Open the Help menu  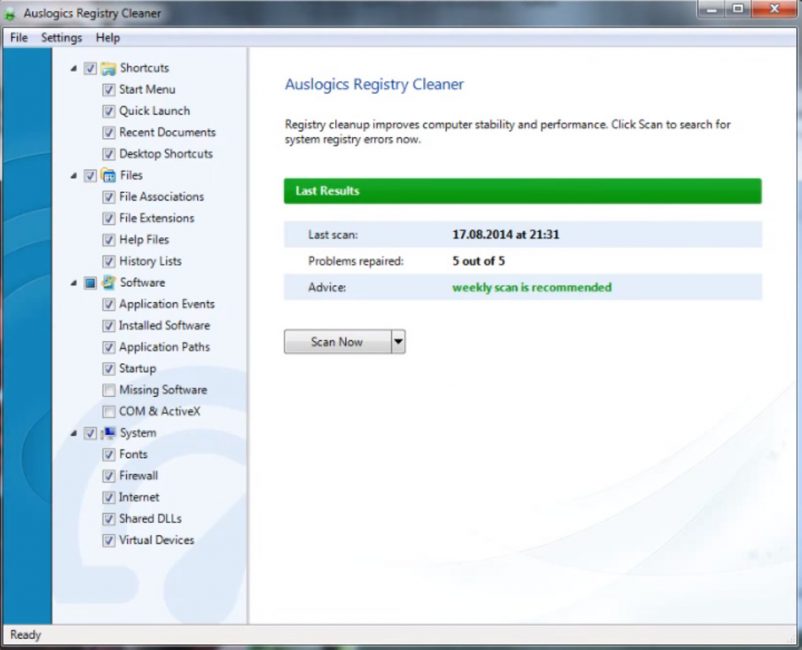[108, 38]
